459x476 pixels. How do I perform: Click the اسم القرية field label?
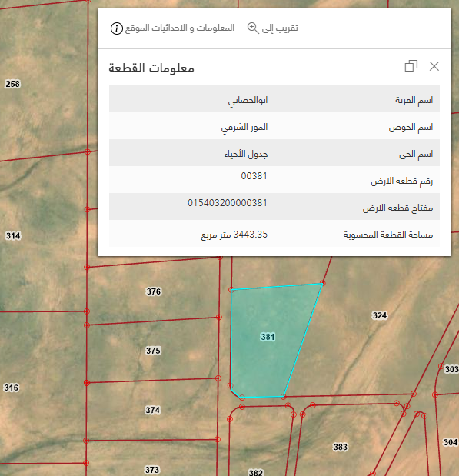point(414,100)
